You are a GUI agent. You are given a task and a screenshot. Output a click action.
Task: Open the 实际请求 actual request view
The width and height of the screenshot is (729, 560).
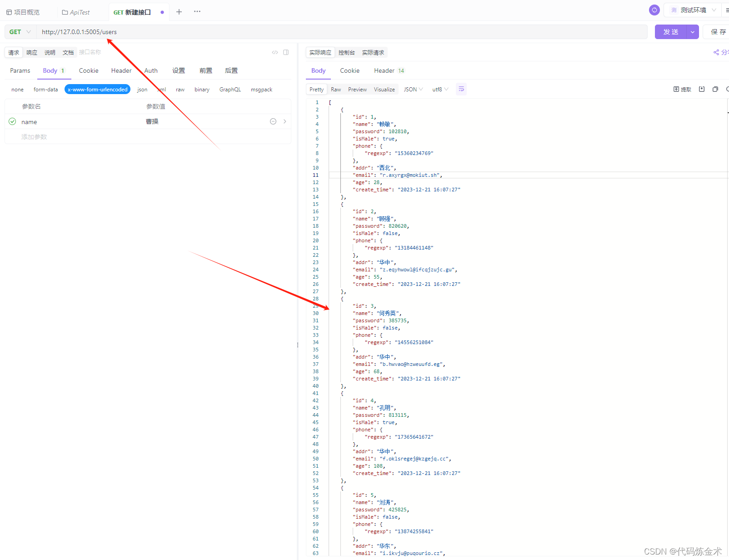tap(373, 53)
